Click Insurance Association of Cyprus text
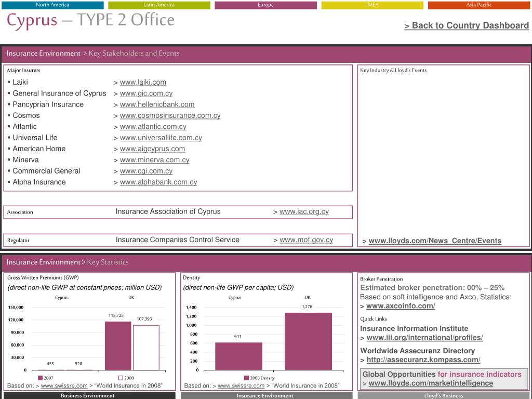The image size is (532, 399). point(168,211)
